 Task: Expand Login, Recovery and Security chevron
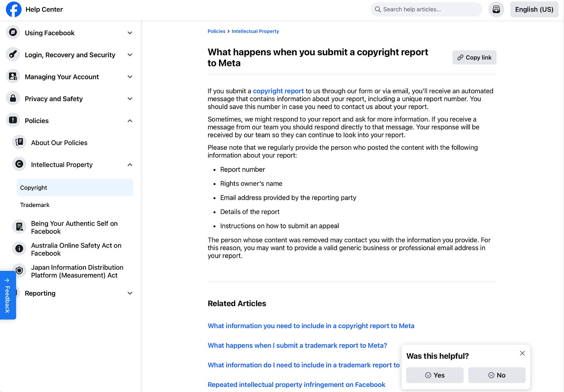click(130, 55)
